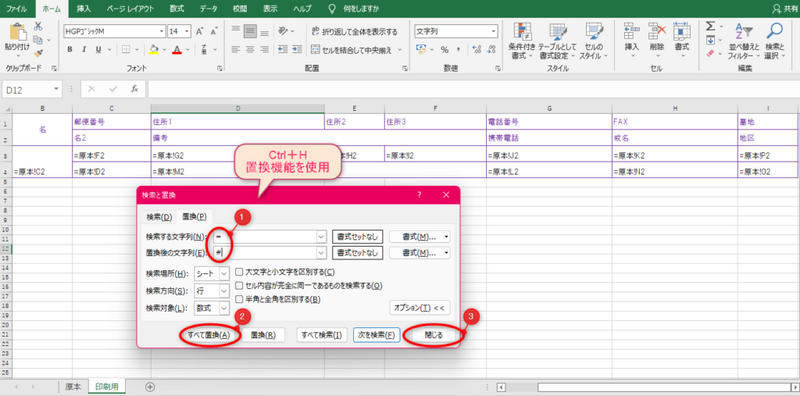
Task: Click the insert function fx icon
Action: tap(135, 89)
